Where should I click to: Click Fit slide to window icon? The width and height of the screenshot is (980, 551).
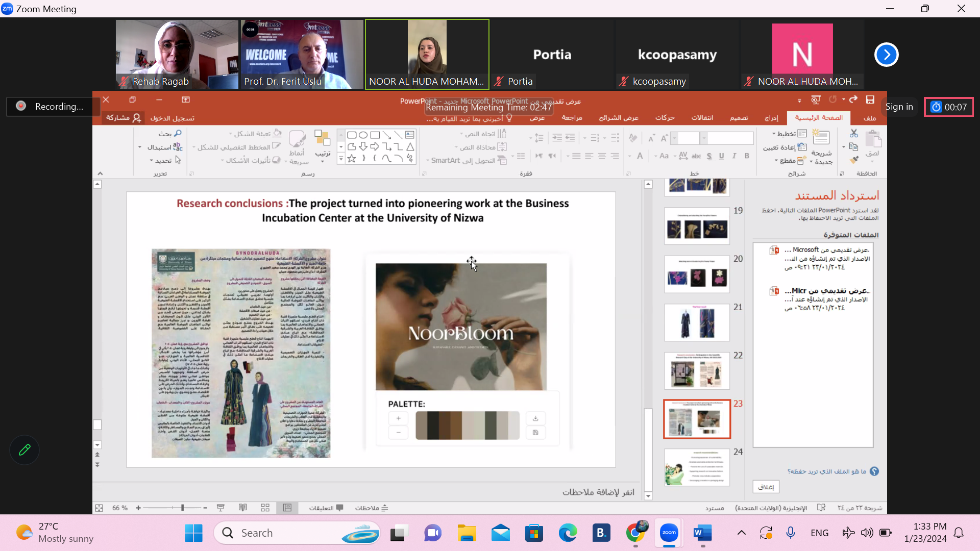[99, 508]
